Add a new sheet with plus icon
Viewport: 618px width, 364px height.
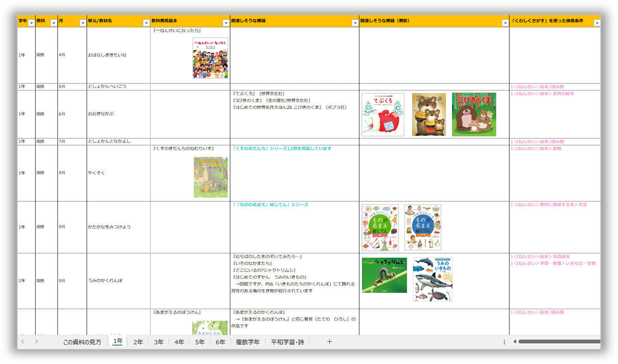pos(329,342)
